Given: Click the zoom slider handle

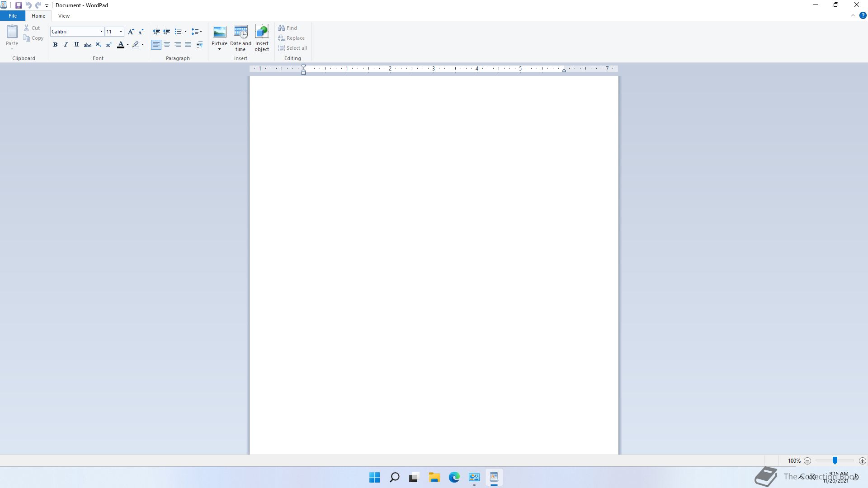Looking at the screenshot, I should click(x=835, y=460).
